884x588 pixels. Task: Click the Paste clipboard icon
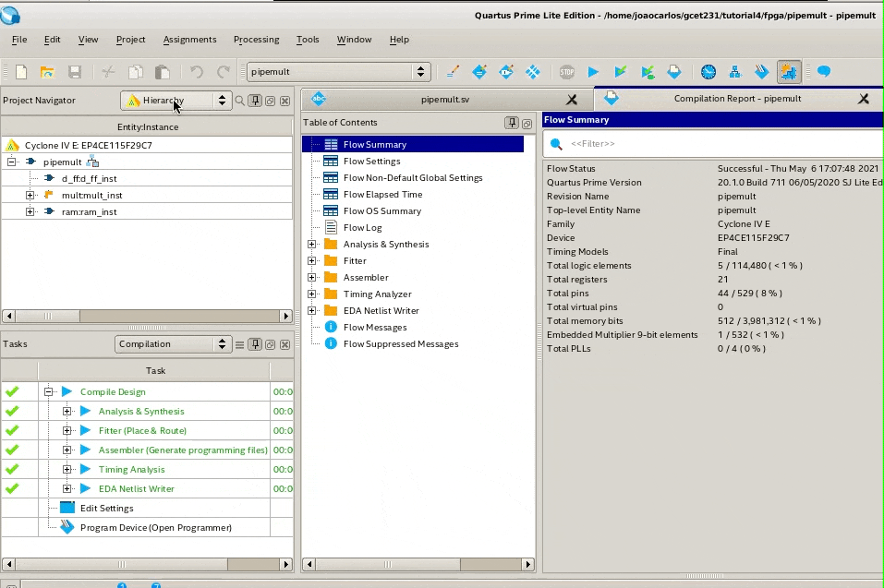163,72
